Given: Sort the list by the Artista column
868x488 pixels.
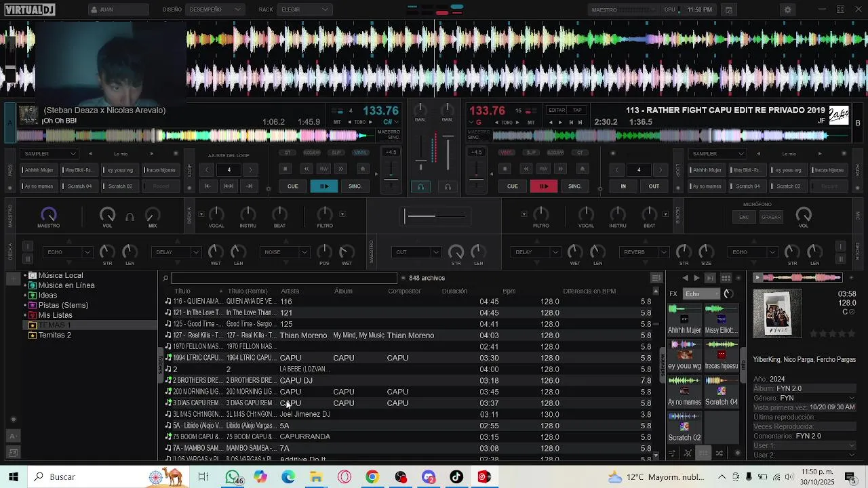Looking at the screenshot, I should (290, 291).
